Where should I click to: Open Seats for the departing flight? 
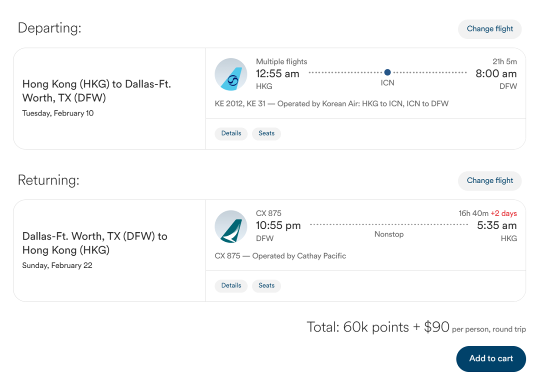pos(266,133)
